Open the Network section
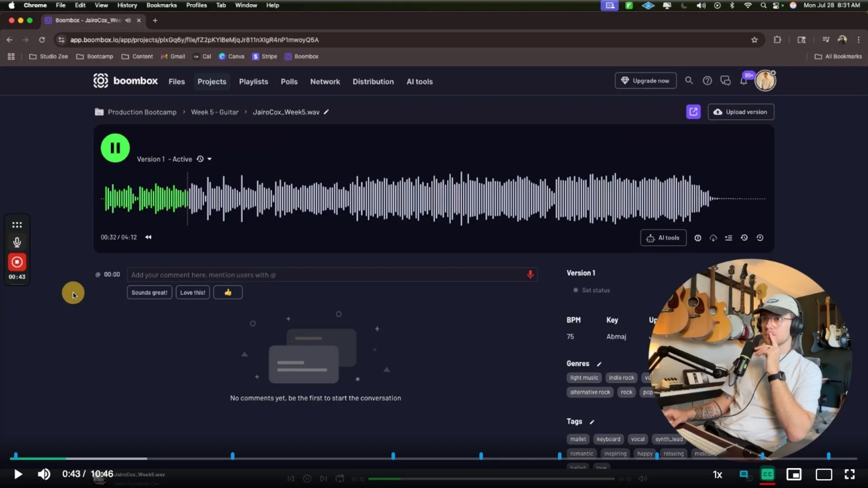Screen dimensions: 868x488 click(x=325, y=82)
